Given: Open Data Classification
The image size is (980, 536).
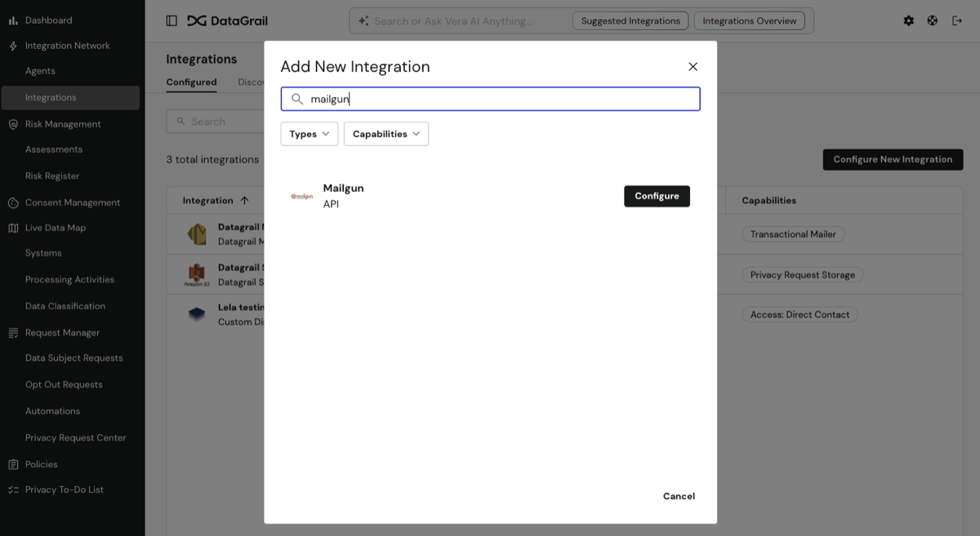Looking at the screenshot, I should point(65,306).
